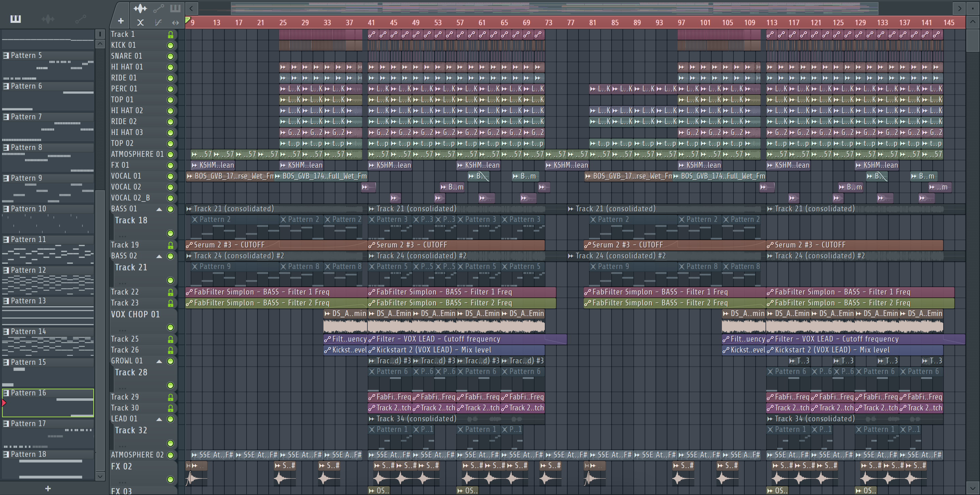Click the plus button to add a track
The width and height of the screenshot is (980, 495).
[121, 21]
